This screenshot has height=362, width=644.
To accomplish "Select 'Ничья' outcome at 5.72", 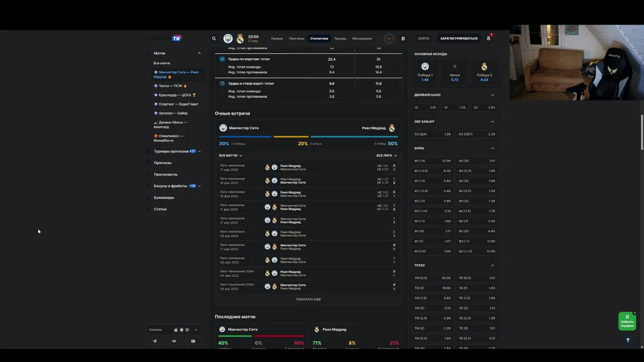I will pyautogui.click(x=455, y=72).
